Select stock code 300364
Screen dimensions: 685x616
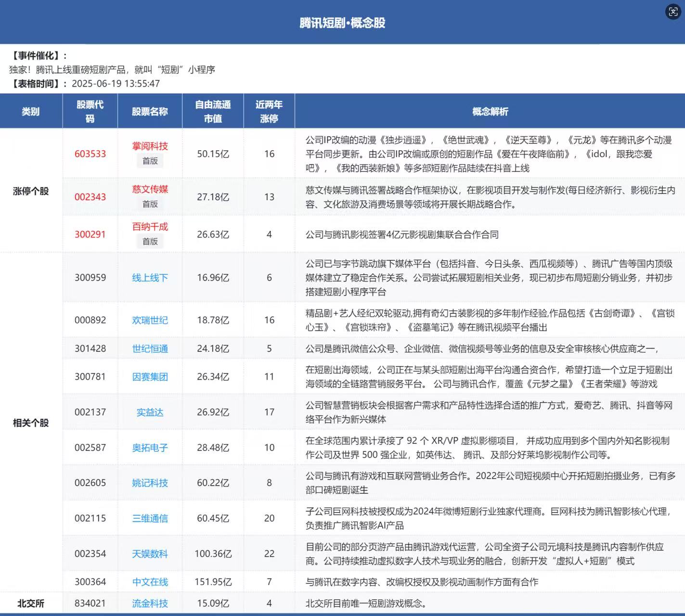click(x=90, y=582)
